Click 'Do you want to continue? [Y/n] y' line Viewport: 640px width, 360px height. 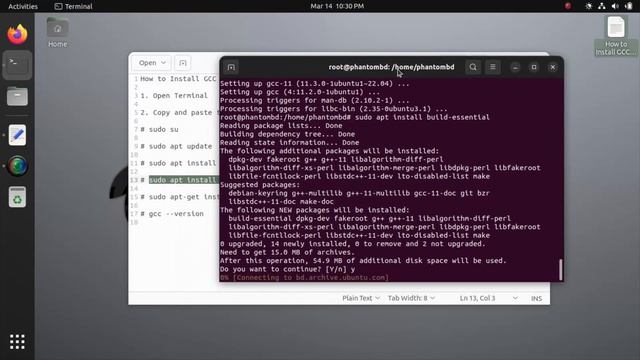click(287, 269)
